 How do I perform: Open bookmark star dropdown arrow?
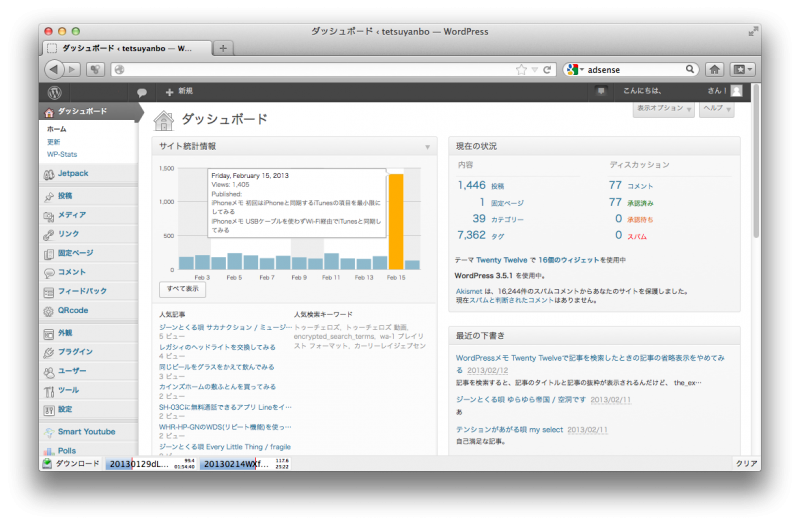point(534,70)
